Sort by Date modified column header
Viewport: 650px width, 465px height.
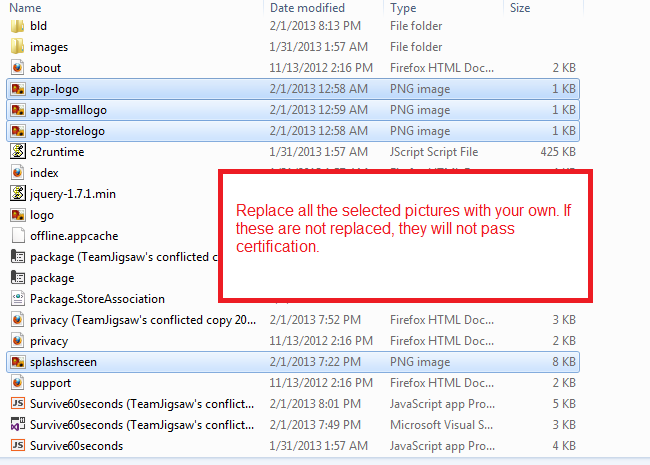(305, 7)
